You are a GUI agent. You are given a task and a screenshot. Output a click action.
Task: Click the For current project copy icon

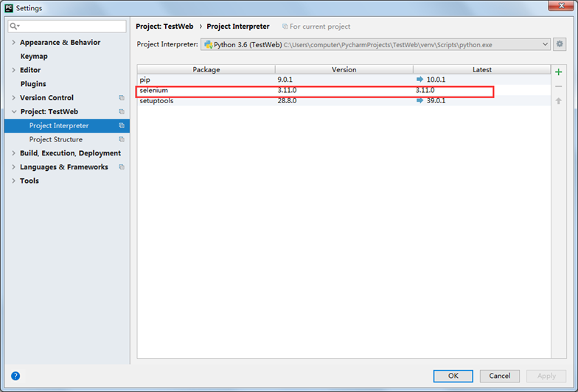[285, 27]
